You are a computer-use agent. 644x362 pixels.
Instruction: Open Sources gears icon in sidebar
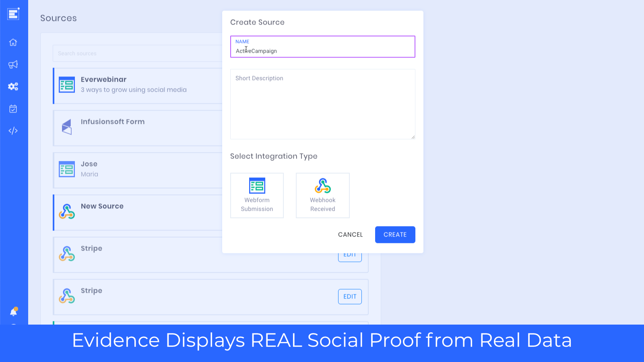point(13,86)
